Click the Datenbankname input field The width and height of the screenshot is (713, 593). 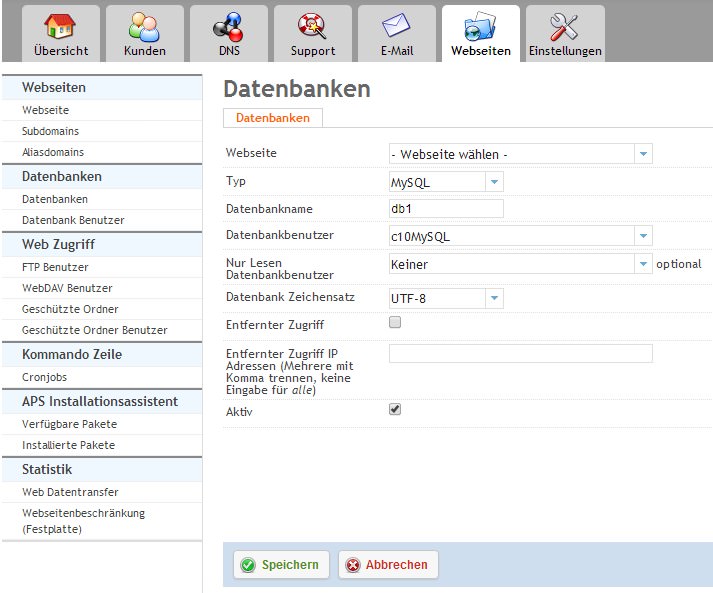click(446, 209)
